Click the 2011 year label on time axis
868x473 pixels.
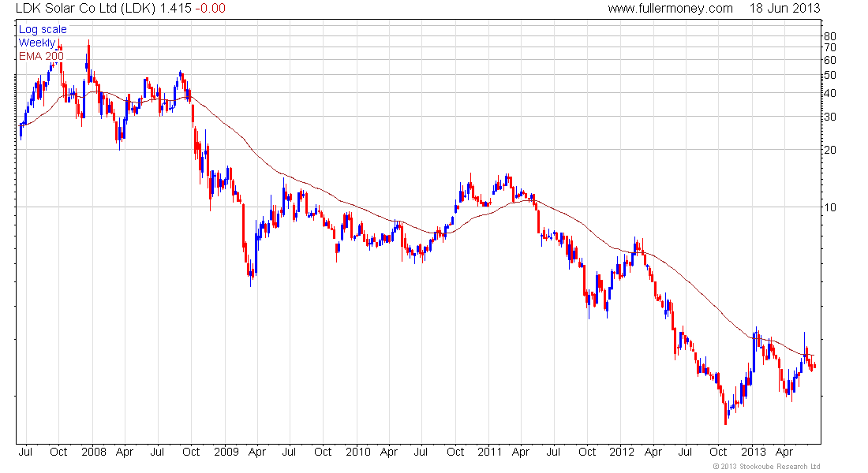point(489,452)
